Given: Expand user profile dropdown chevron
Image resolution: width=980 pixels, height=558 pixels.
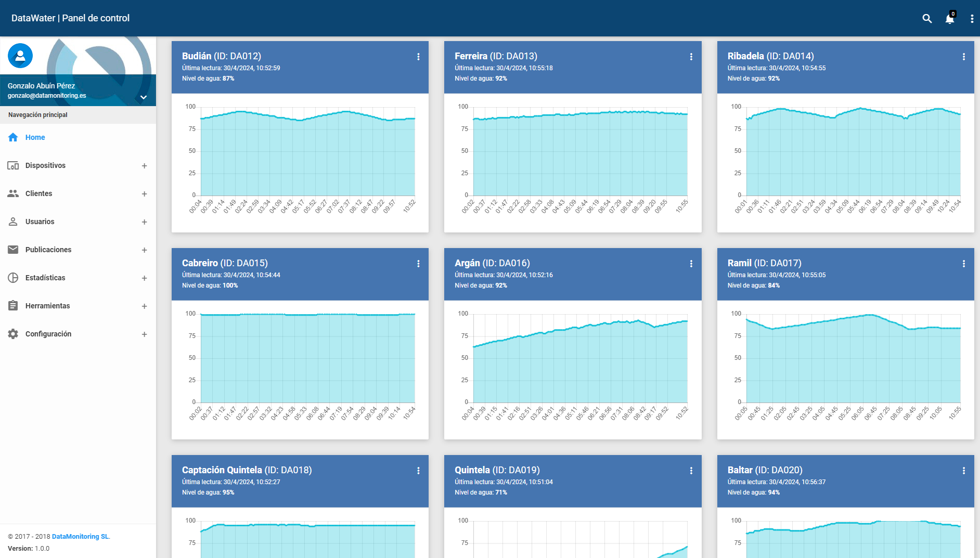Looking at the screenshot, I should [144, 97].
